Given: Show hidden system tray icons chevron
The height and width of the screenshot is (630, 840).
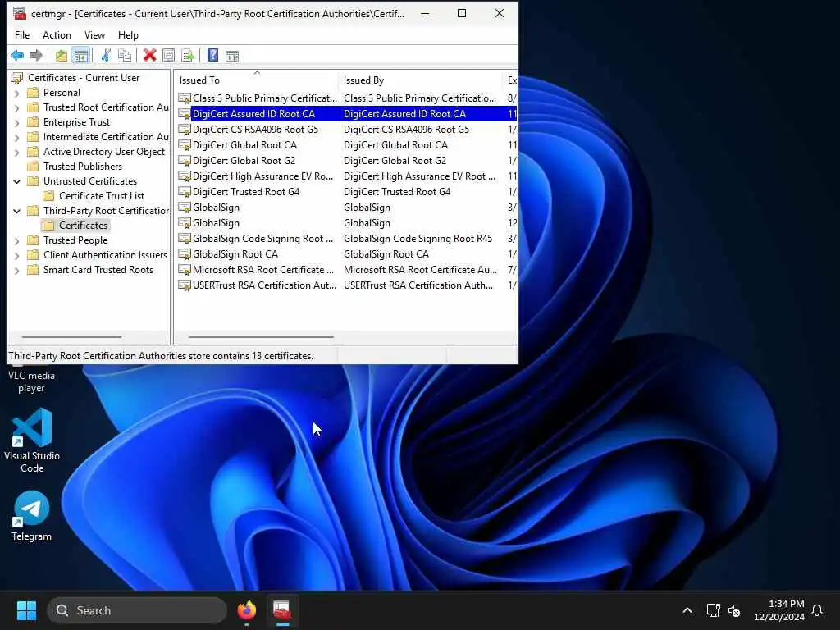Looking at the screenshot, I should click(687, 610).
